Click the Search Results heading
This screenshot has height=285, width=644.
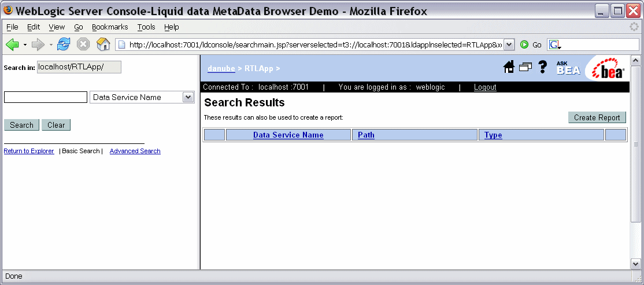click(245, 102)
